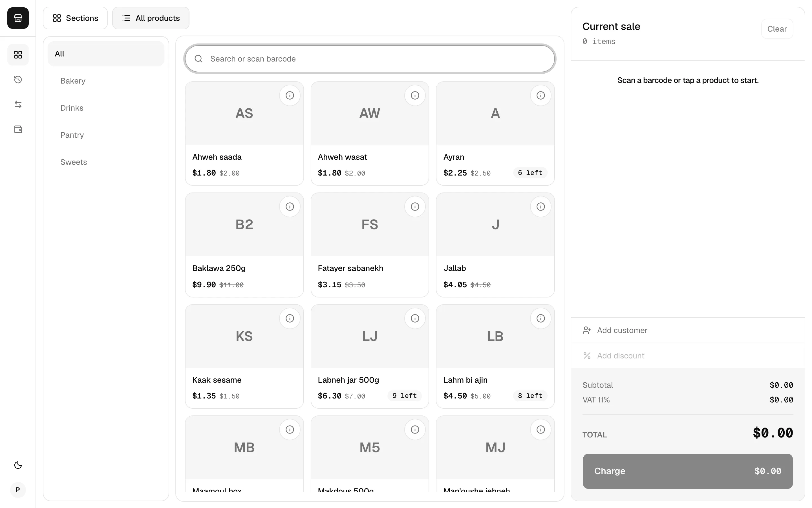Filter products by Pantry
The height and width of the screenshot is (508, 812).
(x=106, y=135)
